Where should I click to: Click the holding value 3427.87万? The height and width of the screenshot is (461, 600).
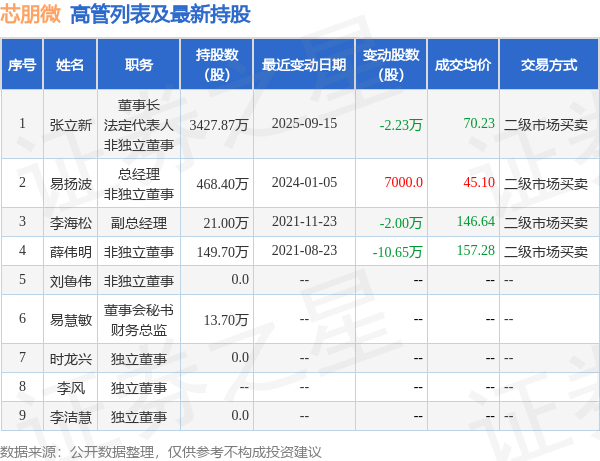pos(219,125)
